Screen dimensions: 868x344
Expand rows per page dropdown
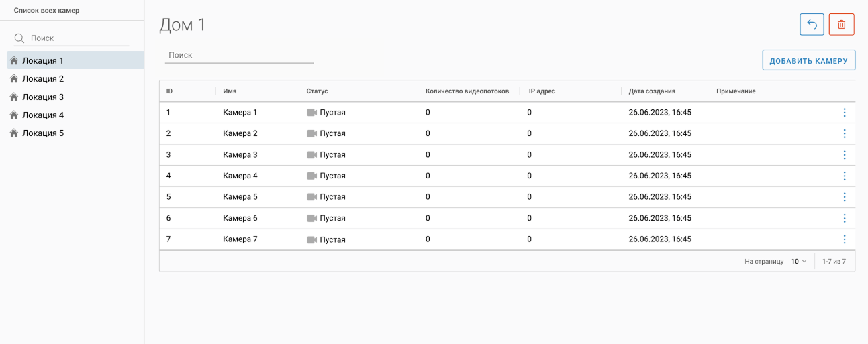coord(798,262)
